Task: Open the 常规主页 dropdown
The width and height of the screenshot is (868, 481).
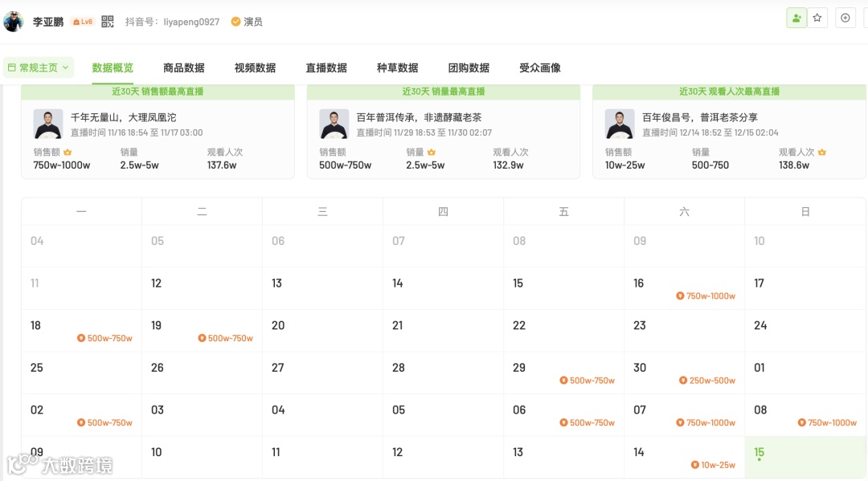Action: coord(39,67)
